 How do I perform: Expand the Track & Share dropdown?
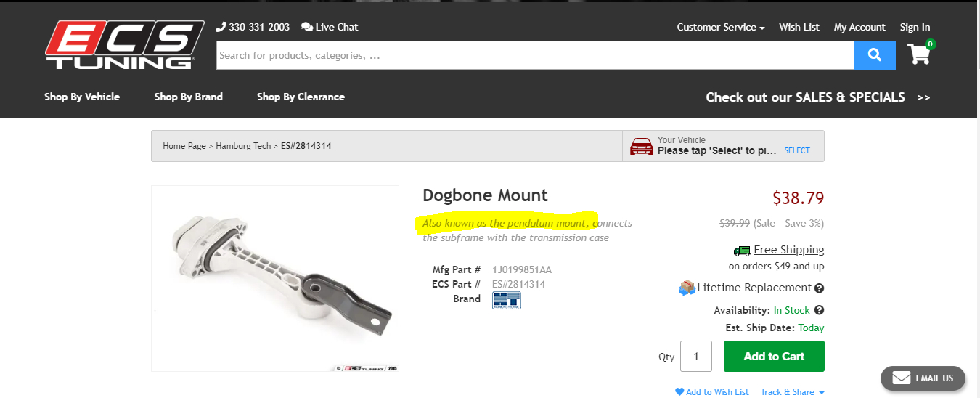(x=792, y=392)
